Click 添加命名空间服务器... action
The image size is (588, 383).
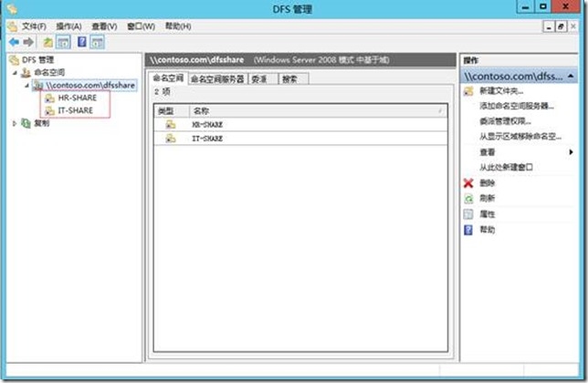pyautogui.click(x=517, y=106)
